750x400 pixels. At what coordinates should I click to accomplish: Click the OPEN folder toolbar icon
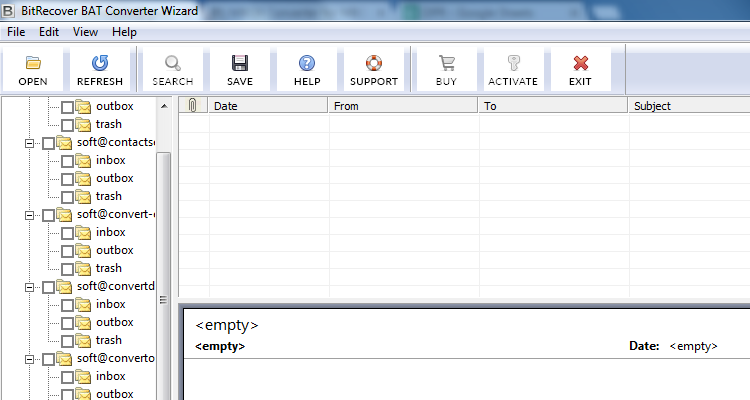(x=33, y=63)
